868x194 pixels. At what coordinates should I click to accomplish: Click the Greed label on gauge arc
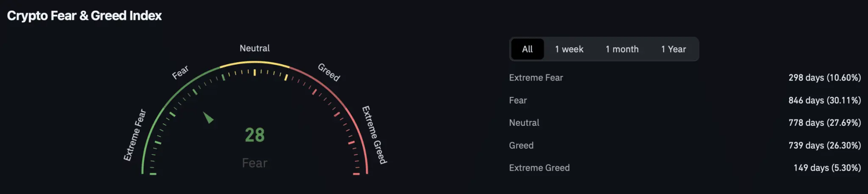[x=329, y=72]
